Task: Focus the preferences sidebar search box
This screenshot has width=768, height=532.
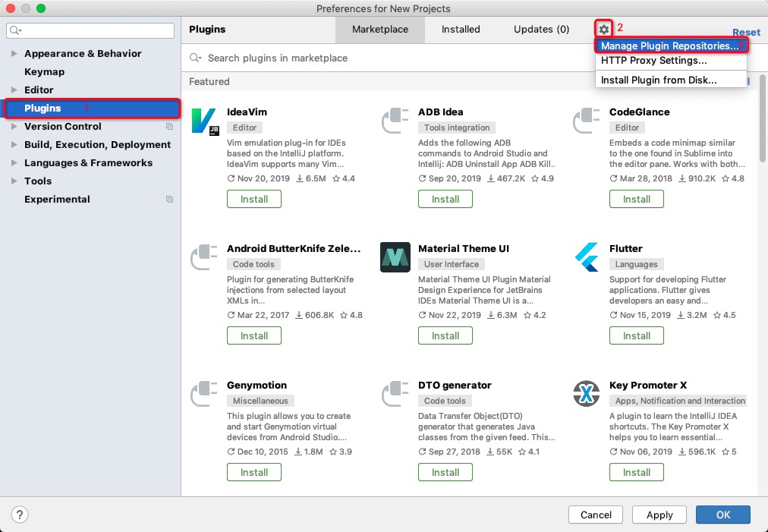Action: pos(90,30)
